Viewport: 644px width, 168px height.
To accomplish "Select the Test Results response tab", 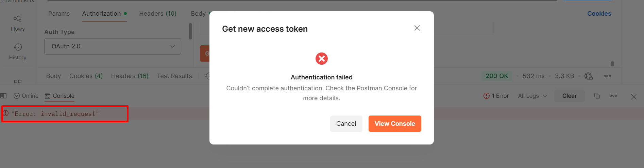I will [174, 76].
